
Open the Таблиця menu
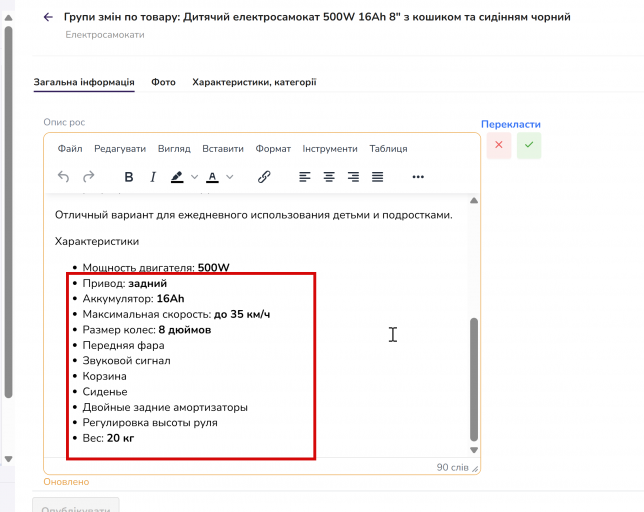388,149
